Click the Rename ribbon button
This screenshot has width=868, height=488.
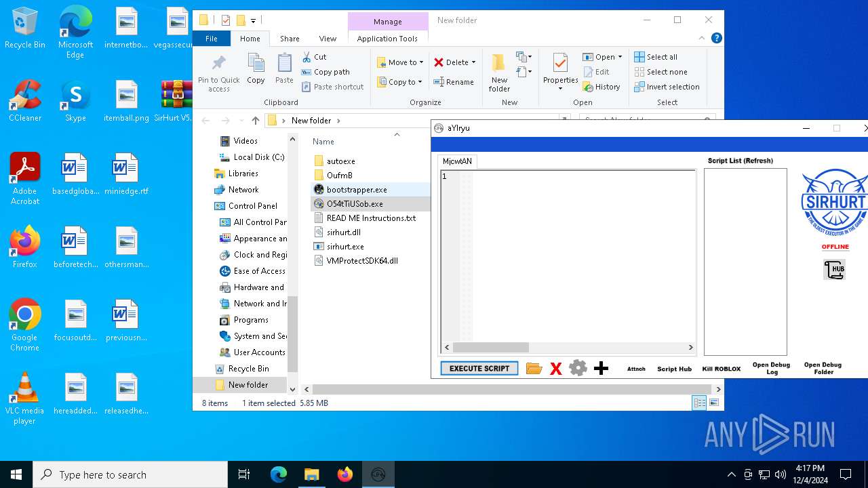point(454,82)
